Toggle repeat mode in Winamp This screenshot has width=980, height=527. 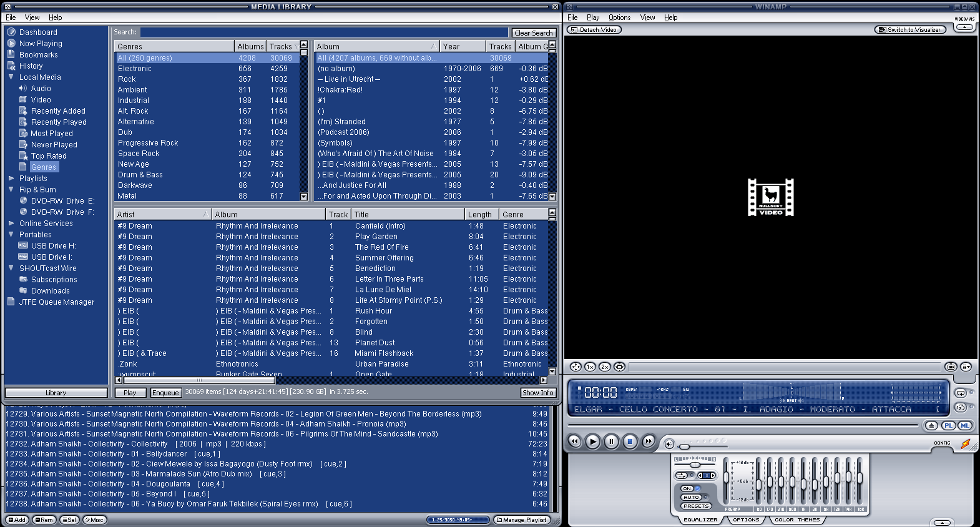(961, 393)
